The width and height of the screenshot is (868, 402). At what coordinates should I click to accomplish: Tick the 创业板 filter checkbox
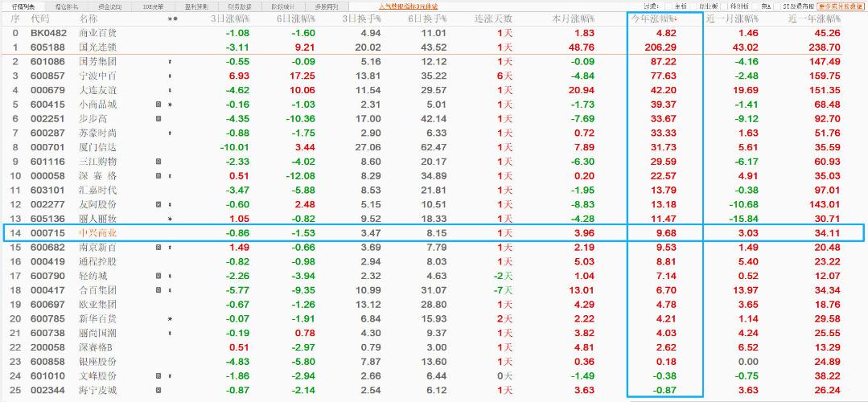click(694, 6)
